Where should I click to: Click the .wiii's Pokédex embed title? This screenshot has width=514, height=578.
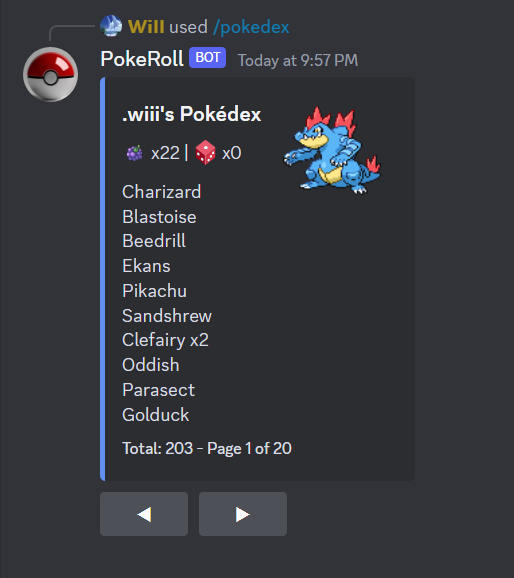(x=191, y=114)
